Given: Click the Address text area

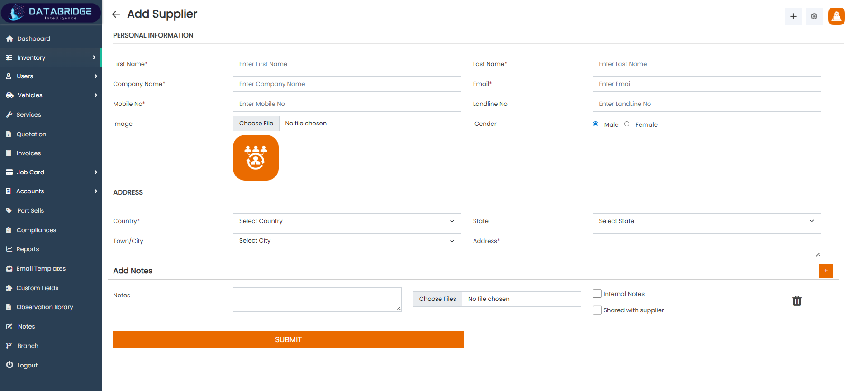Looking at the screenshot, I should click(x=707, y=245).
